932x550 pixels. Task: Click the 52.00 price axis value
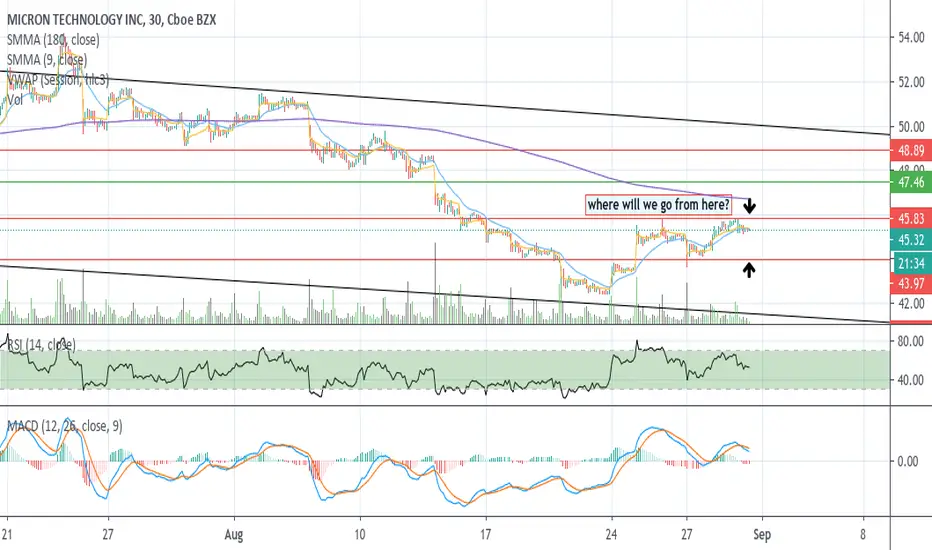coord(911,82)
